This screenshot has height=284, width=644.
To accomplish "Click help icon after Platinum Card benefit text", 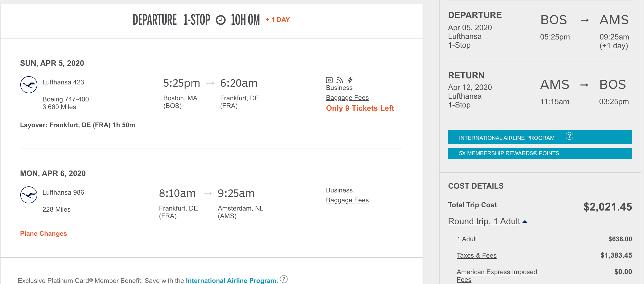I will pyautogui.click(x=284, y=279).
